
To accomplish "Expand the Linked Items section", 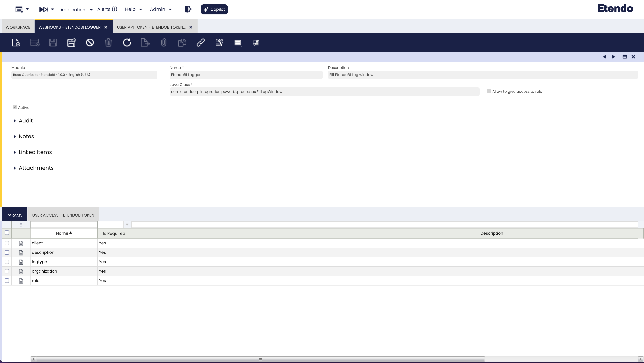I will click(33, 152).
